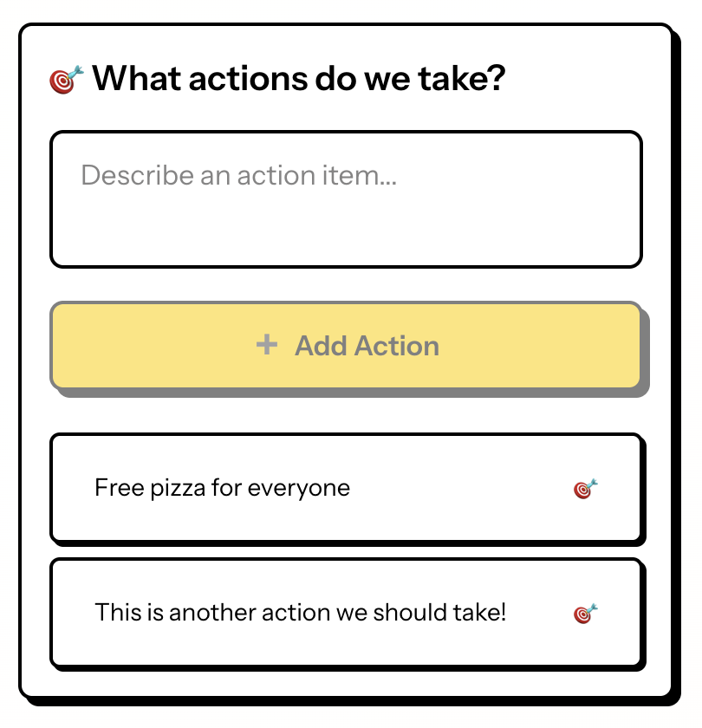Click the dart icon on Free pizza item
The width and height of the screenshot is (702, 728).
click(x=586, y=489)
